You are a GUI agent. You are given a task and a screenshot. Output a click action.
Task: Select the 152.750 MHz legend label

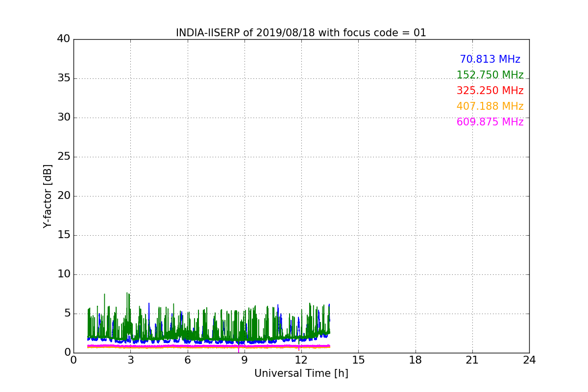point(490,75)
